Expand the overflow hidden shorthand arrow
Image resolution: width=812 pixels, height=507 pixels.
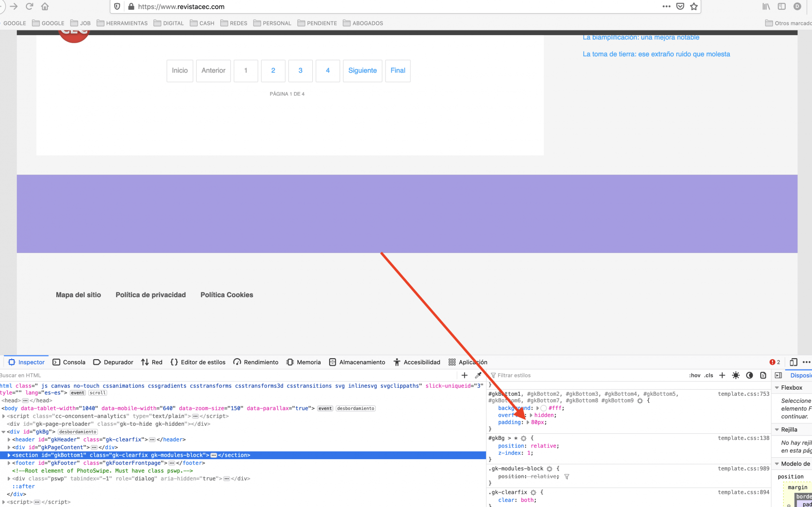coord(531,415)
